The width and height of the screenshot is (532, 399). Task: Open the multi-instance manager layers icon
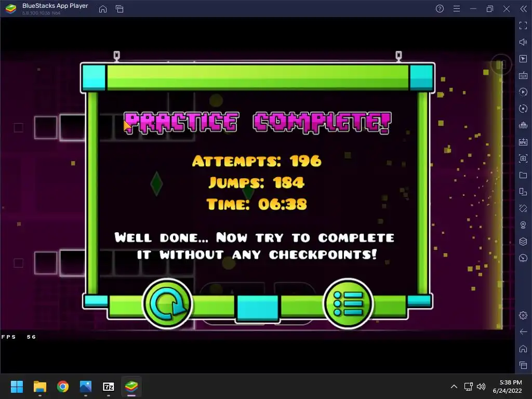(523, 242)
